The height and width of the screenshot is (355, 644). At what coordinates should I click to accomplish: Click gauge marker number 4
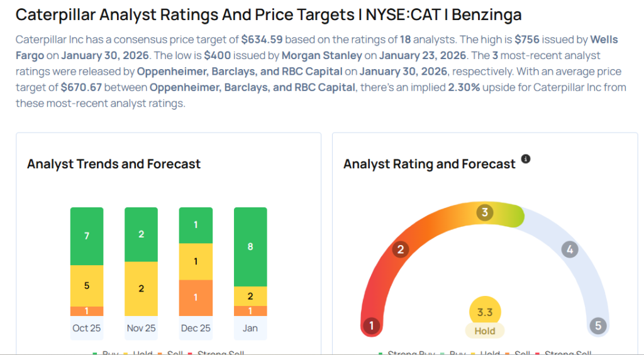[x=569, y=249]
